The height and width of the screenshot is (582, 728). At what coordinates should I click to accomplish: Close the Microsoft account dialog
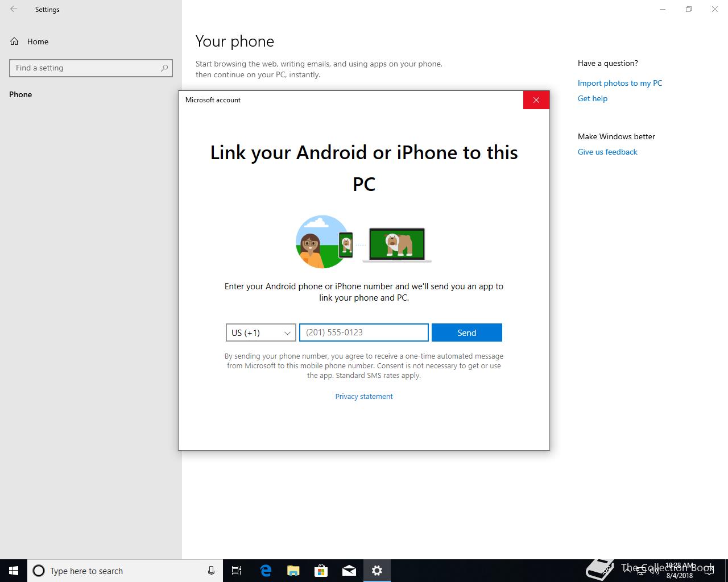(x=536, y=100)
